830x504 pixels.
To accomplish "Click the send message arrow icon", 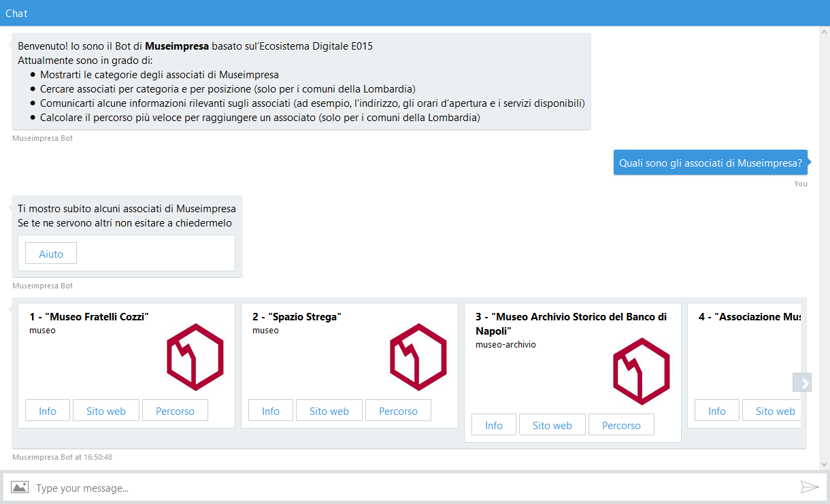I will point(809,487).
